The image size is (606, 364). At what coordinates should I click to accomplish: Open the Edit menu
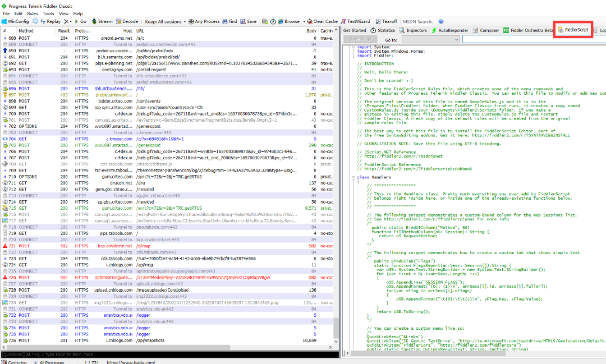click(x=19, y=13)
